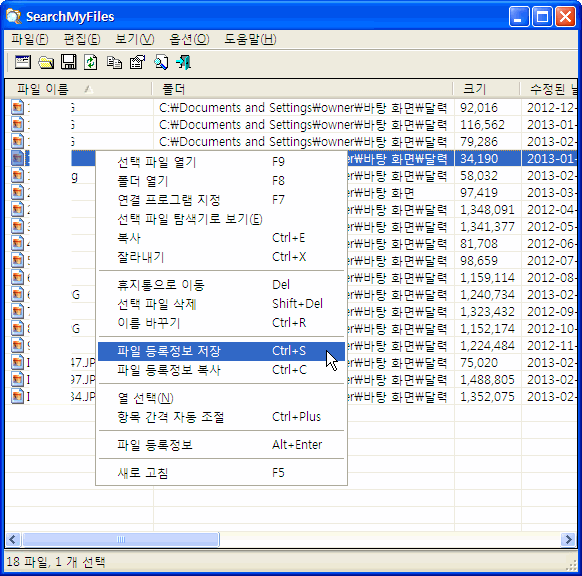Click file icon in 1,323,432 size row
The width and height of the screenshot is (582, 576).
click(17, 311)
